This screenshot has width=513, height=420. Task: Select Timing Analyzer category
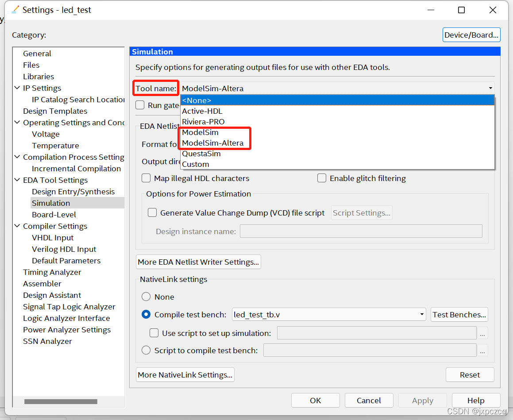pyautogui.click(x=52, y=272)
